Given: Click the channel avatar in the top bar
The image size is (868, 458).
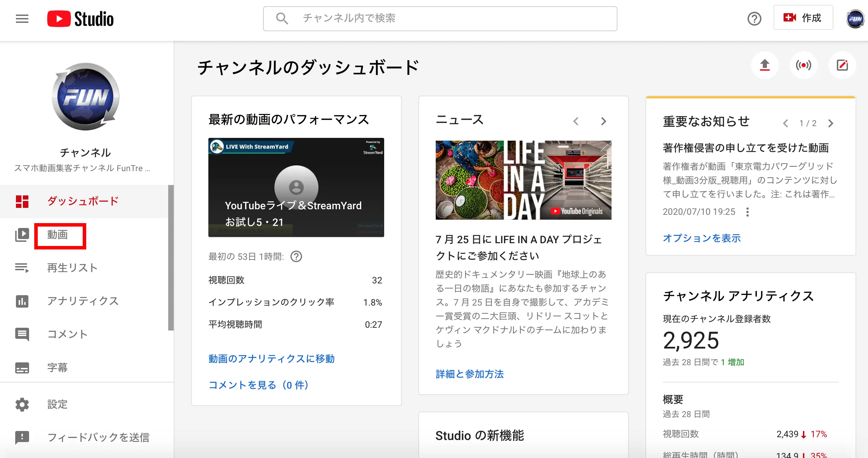Looking at the screenshot, I should (x=855, y=18).
